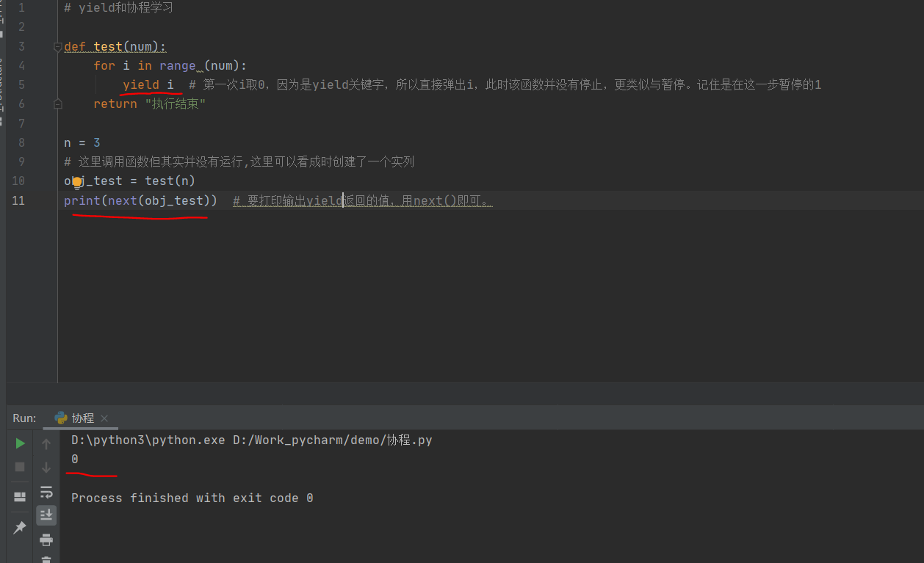Click gutter line number 8
The height and width of the screenshot is (563, 924).
(21, 142)
